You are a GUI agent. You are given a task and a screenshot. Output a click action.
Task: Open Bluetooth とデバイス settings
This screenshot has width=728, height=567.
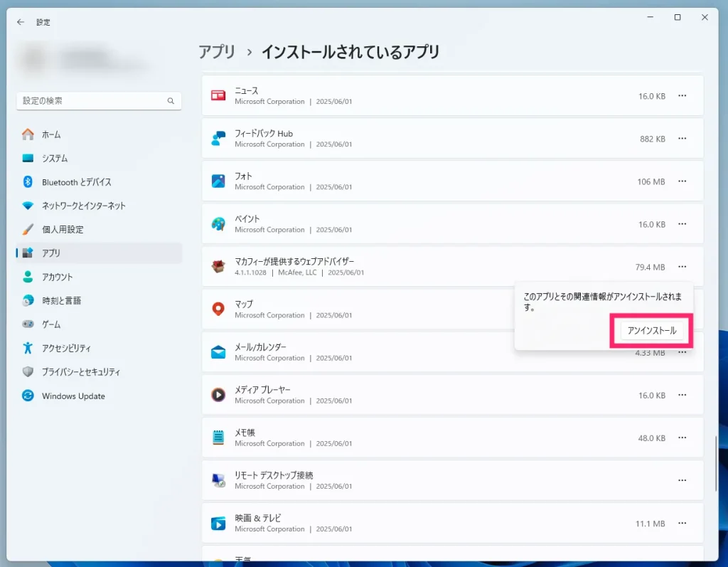point(98,181)
